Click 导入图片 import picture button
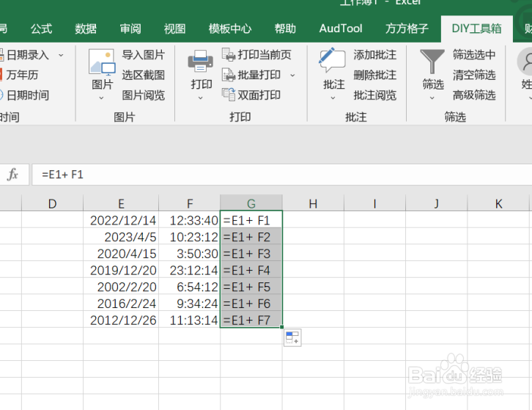Image resolution: width=532 pixels, height=410 pixels. (144, 54)
